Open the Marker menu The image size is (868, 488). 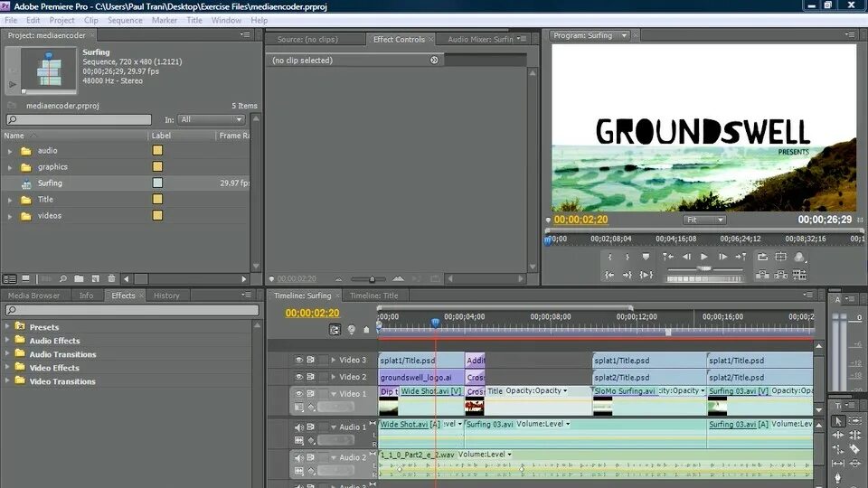165,20
